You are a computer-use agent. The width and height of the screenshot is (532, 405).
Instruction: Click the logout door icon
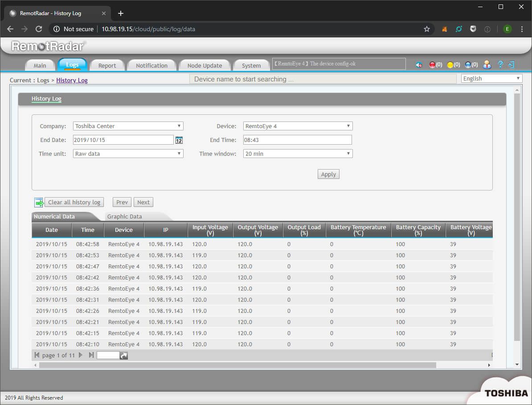[512, 65]
